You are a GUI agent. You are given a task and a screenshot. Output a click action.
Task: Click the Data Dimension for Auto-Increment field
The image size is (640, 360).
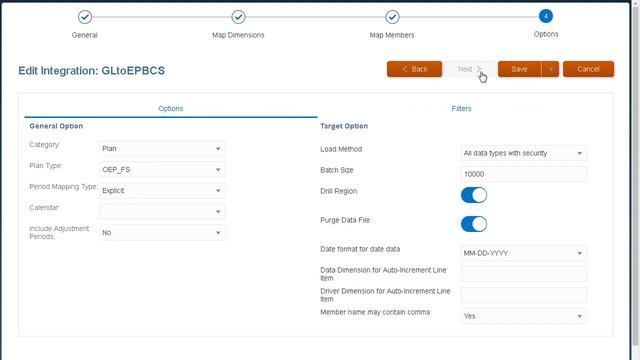tap(524, 274)
